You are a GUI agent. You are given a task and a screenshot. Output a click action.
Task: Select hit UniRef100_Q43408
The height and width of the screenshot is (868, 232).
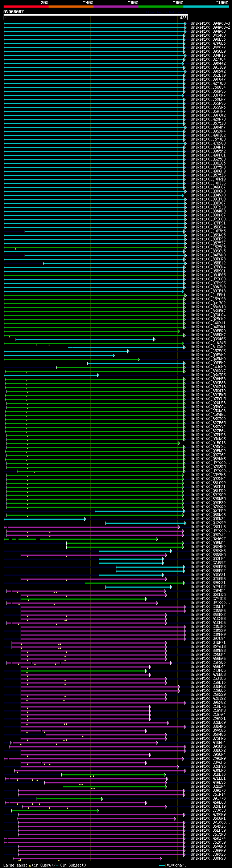(208, 36)
